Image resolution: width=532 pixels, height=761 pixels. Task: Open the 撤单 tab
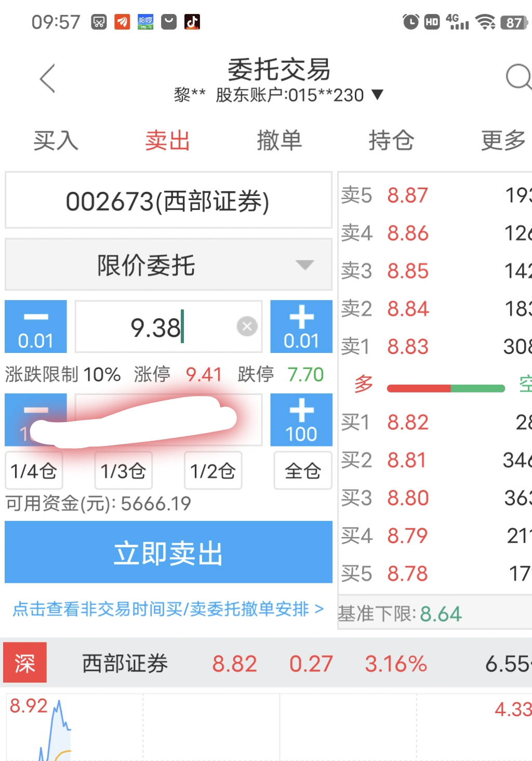[x=279, y=140]
